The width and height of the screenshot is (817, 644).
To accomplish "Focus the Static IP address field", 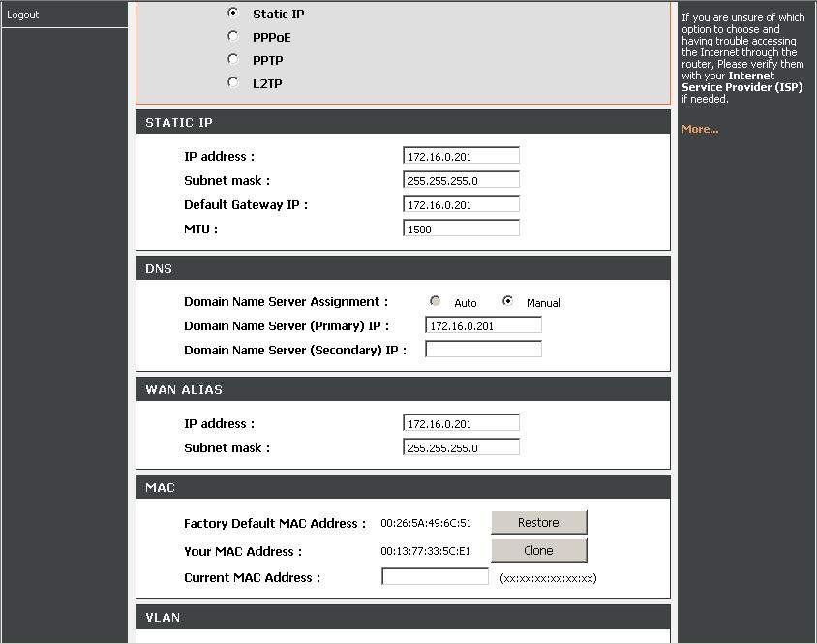I will 461,156.
